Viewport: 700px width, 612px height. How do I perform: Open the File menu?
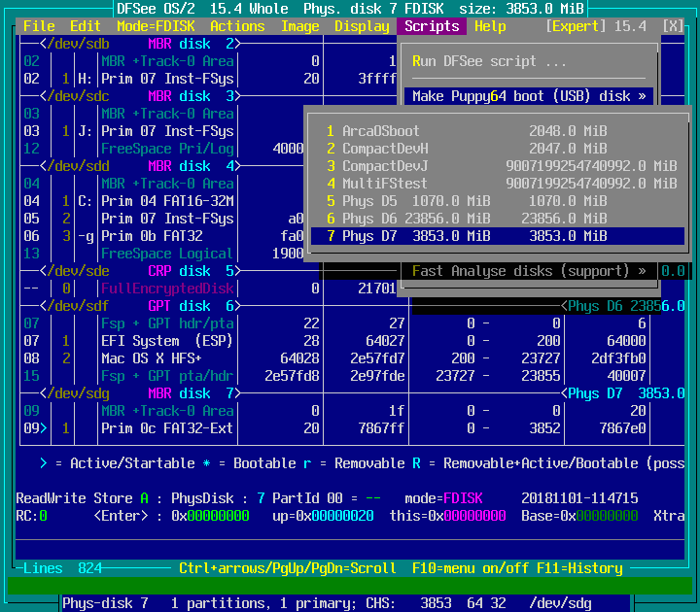pos(39,26)
